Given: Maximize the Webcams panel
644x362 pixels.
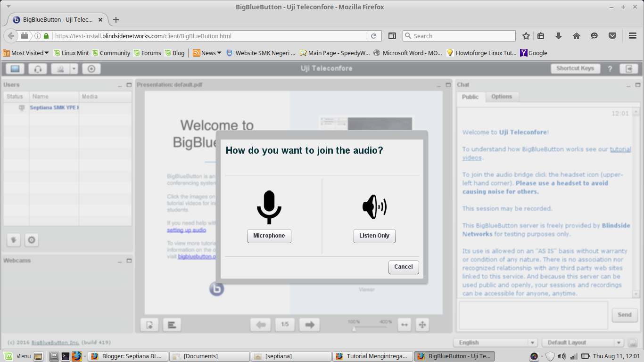Looking at the screenshot, I should coord(129,261).
